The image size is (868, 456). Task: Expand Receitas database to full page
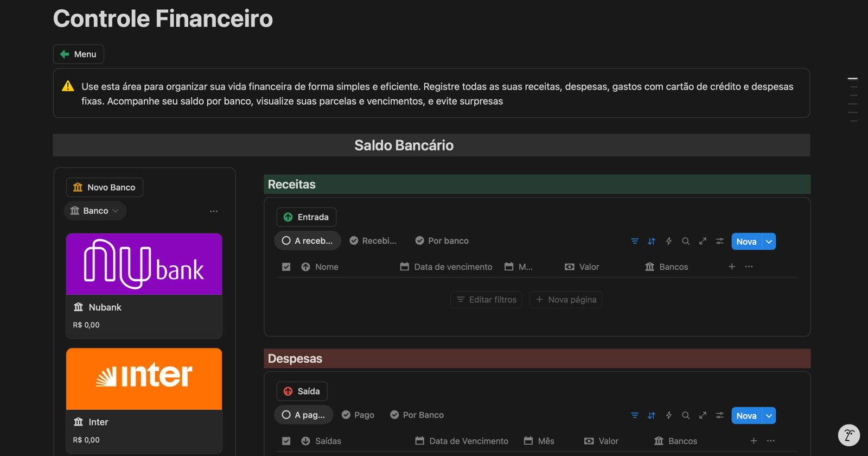pos(703,241)
